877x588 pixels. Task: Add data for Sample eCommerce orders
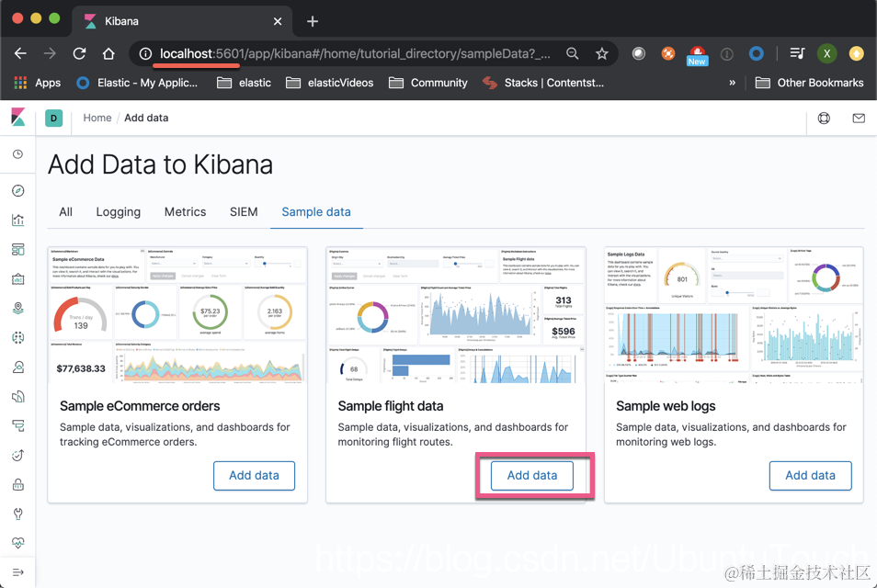[x=254, y=476]
